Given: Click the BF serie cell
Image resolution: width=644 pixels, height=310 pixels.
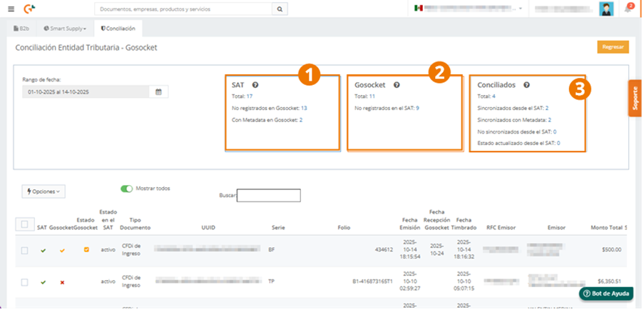Looking at the screenshot, I should (272, 249).
